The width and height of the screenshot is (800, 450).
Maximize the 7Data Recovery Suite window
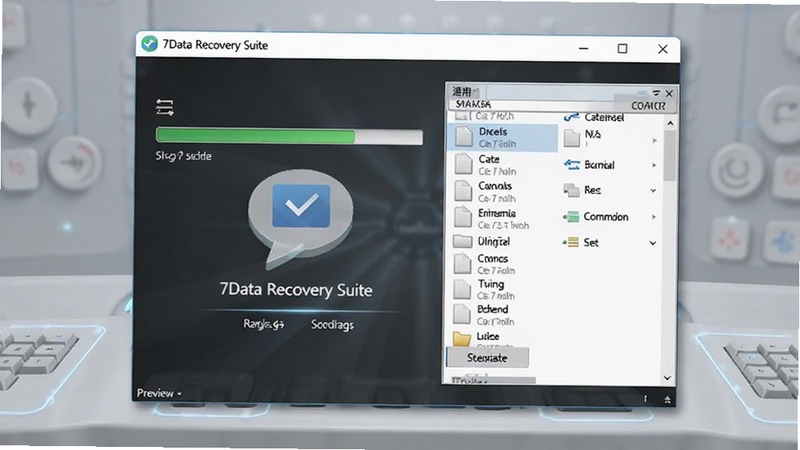[x=622, y=48]
